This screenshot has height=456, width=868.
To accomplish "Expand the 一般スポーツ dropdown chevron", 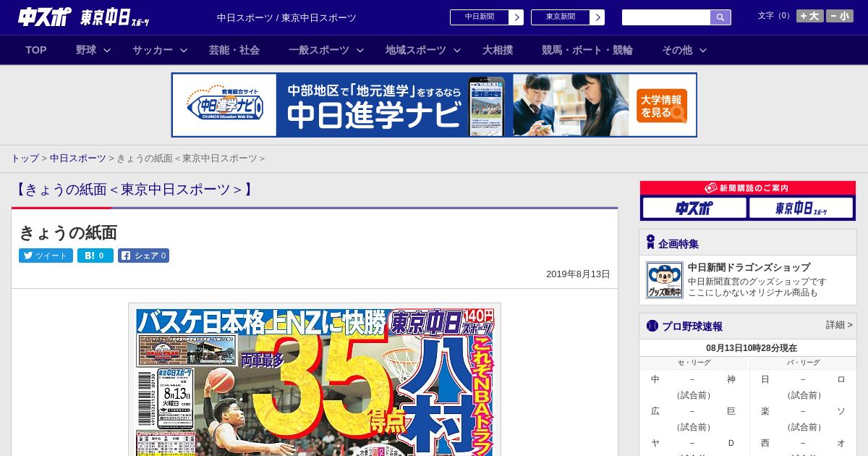I will [x=360, y=50].
